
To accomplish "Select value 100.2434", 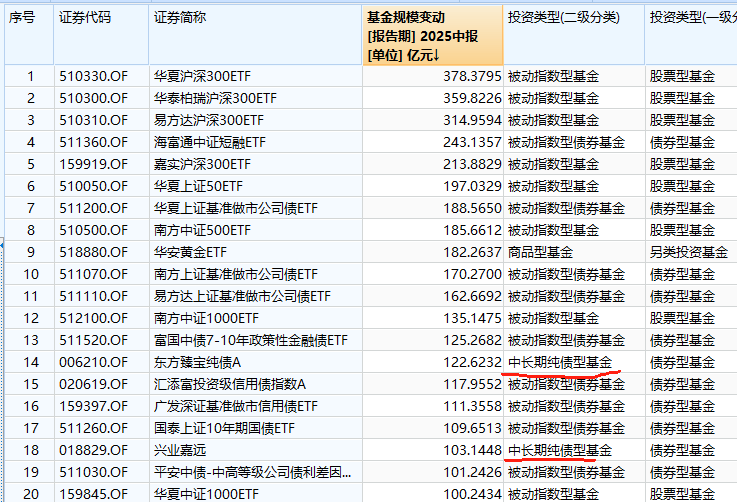I will click(x=472, y=494).
